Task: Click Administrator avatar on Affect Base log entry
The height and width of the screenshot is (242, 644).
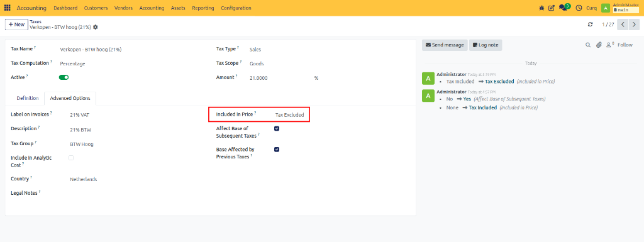Action: pyautogui.click(x=428, y=96)
